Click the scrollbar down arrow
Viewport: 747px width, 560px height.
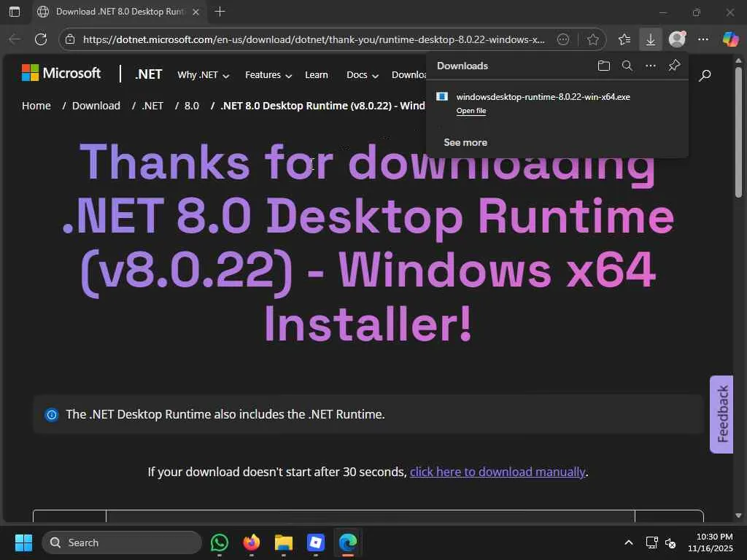(738, 516)
